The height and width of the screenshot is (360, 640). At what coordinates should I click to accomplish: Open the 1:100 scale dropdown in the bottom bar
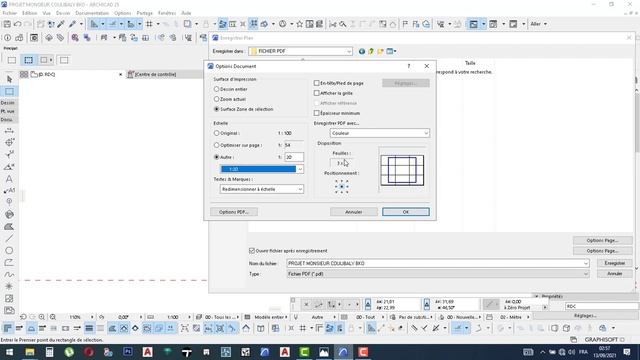click(x=173, y=317)
